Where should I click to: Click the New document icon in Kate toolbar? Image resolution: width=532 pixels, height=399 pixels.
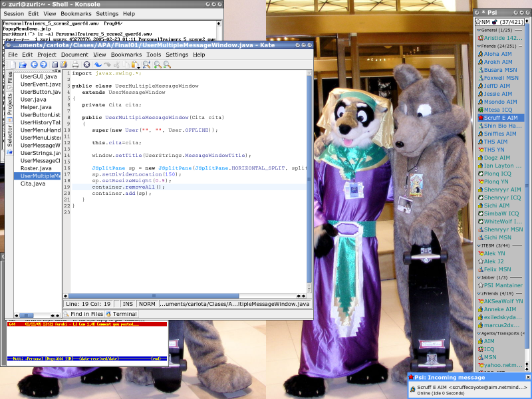tap(13, 65)
